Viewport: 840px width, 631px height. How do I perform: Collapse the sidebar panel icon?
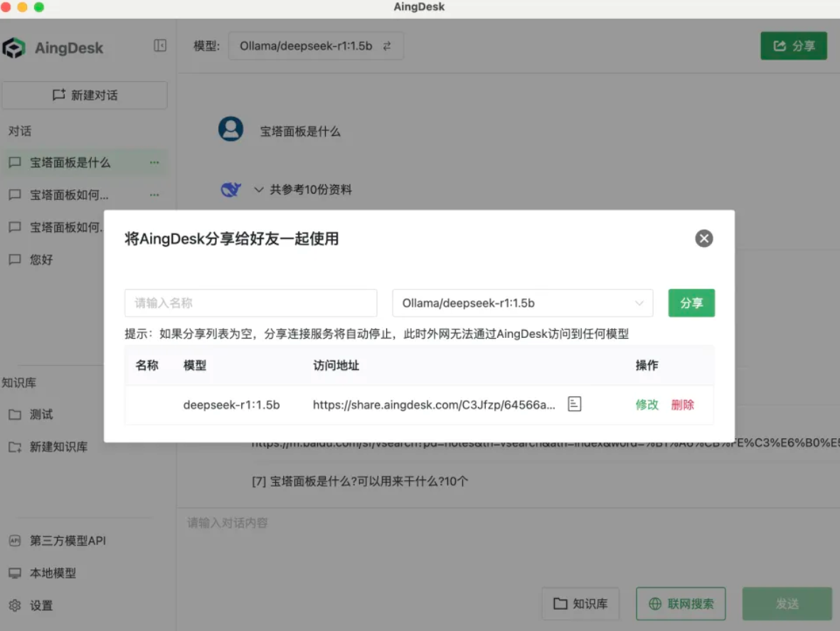click(159, 46)
